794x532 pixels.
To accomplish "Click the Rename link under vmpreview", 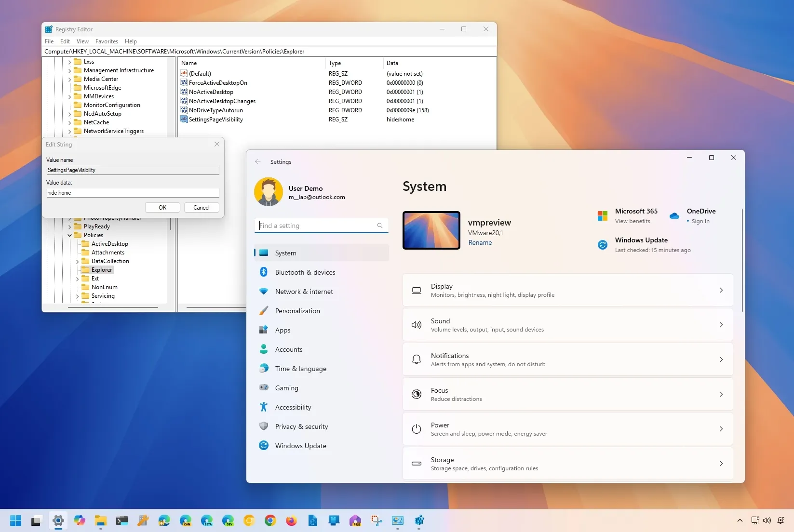I will click(x=480, y=243).
